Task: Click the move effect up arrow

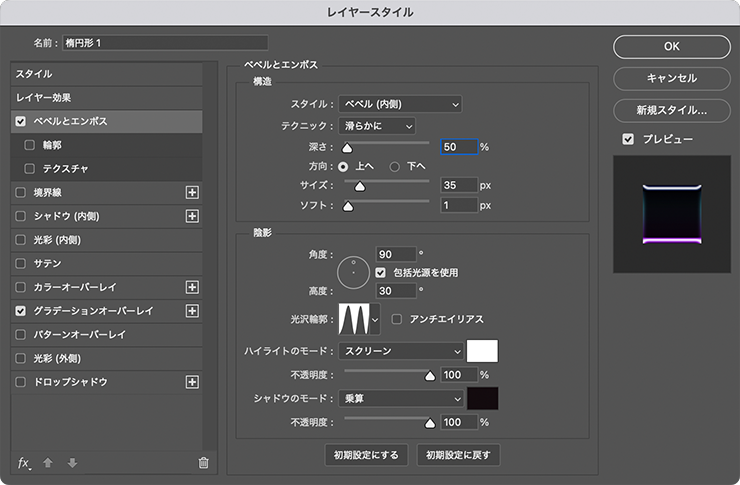Action: (x=47, y=462)
